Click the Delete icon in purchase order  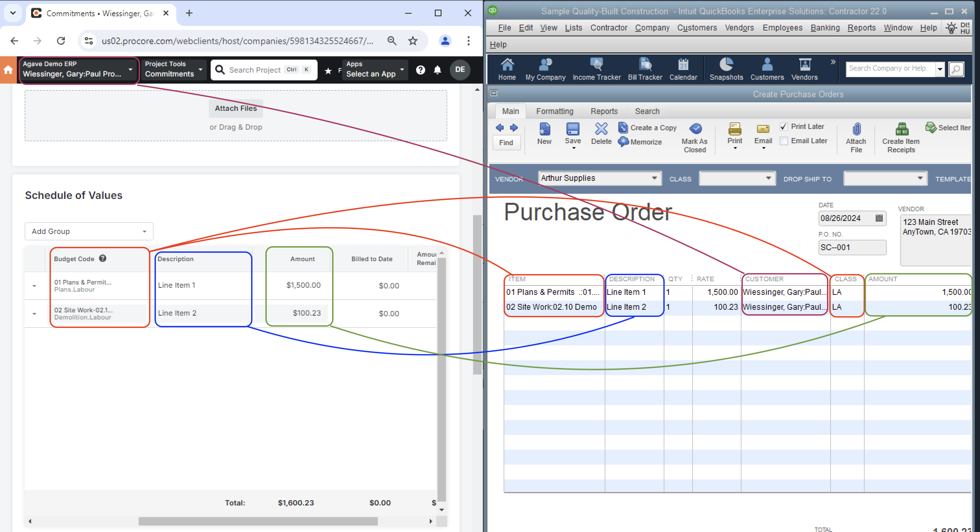601,133
